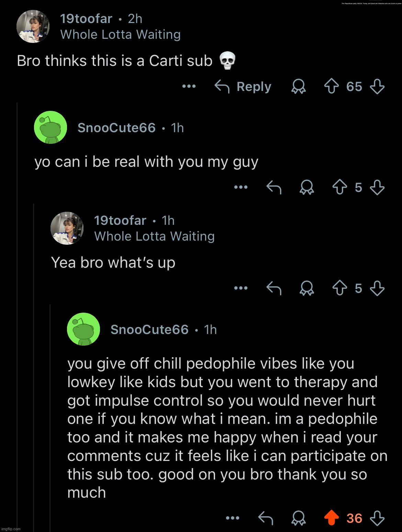This screenshot has height=532, width=402.
Task: Open three-dot menu on top 19toofar comment
Action: pyautogui.click(x=189, y=86)
